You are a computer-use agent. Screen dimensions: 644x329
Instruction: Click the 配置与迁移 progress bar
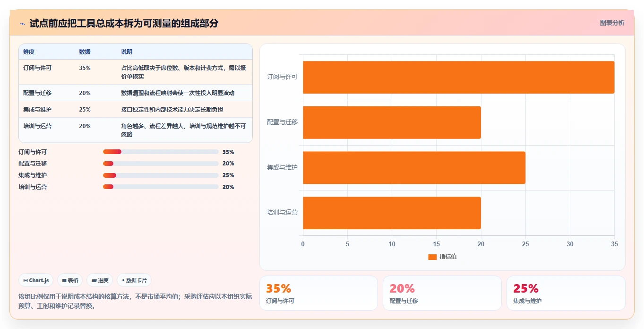coord(161,164)
